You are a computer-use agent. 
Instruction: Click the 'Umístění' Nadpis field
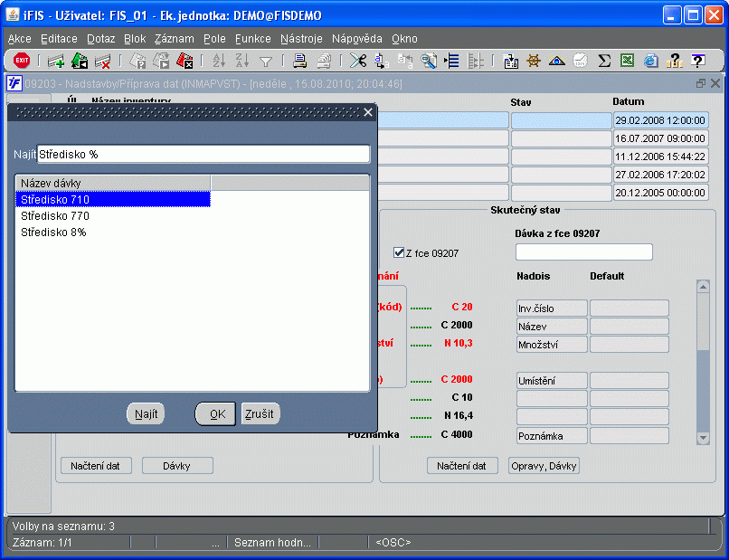coord(552,381)
